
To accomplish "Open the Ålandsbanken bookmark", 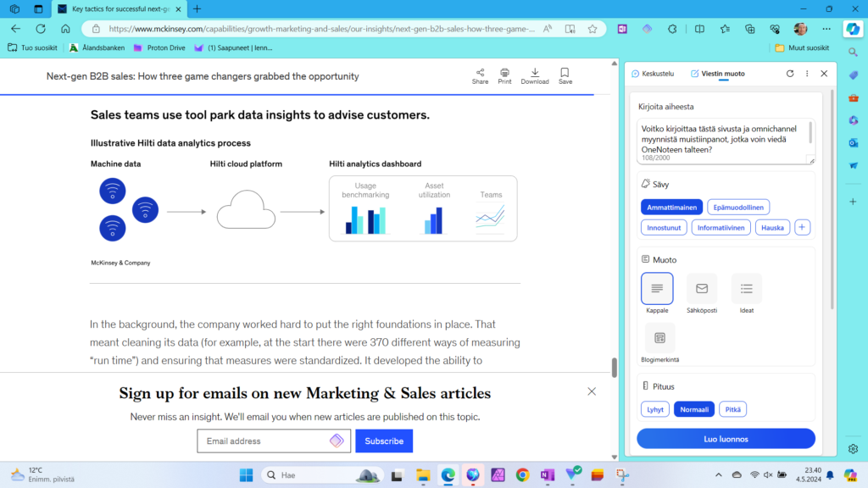I will click(x=97, y=48).
